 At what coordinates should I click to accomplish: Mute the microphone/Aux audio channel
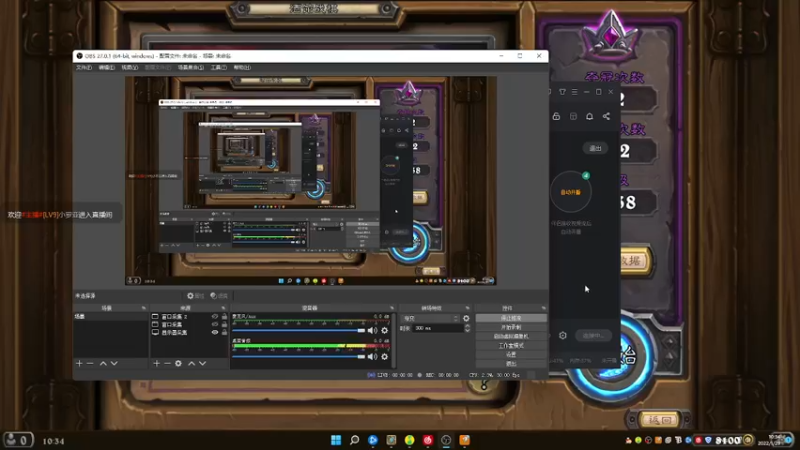(372, 331)
